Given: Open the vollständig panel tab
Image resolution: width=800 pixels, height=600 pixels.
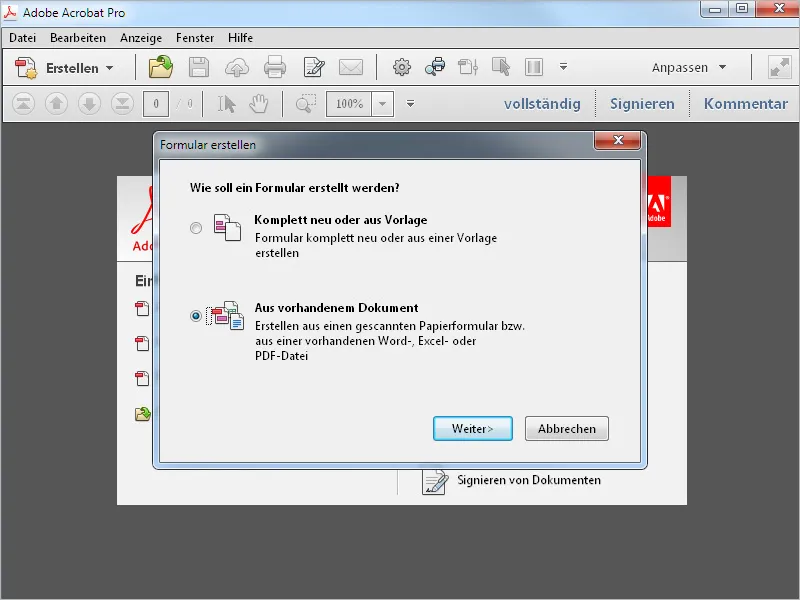Looking at the screenshot, I should (542, 104).
